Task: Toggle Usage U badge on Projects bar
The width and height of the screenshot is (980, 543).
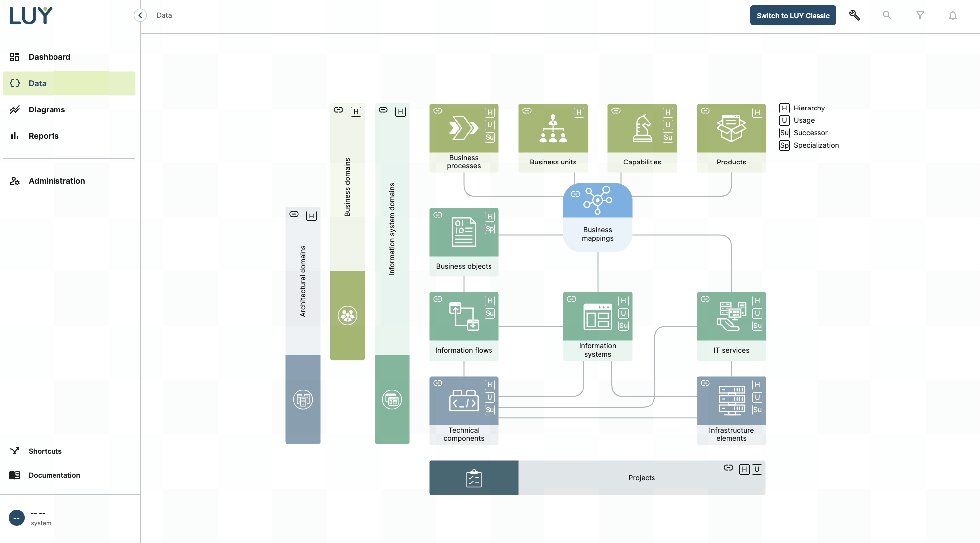Action: pyautogui.click(x=757, y=469)
